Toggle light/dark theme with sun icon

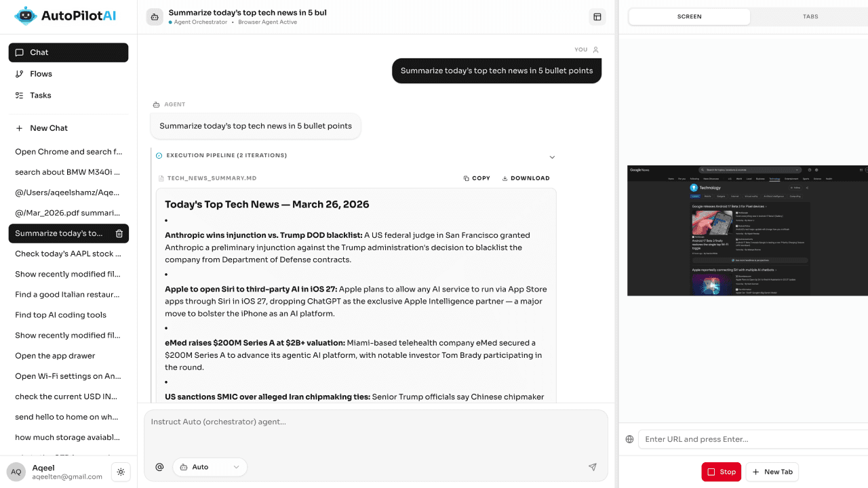pyautogui.click(x=121, y=472)
